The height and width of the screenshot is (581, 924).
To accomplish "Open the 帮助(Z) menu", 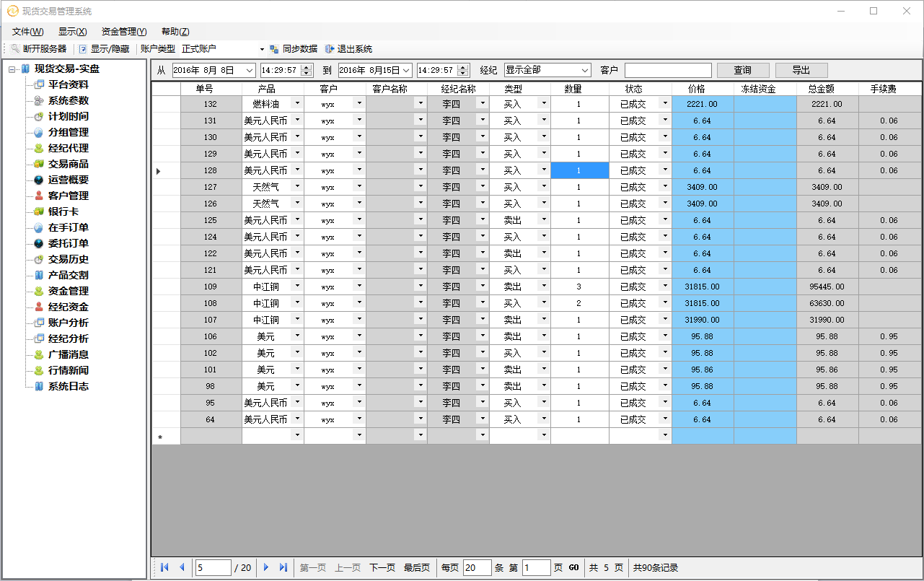I will 175,32.
